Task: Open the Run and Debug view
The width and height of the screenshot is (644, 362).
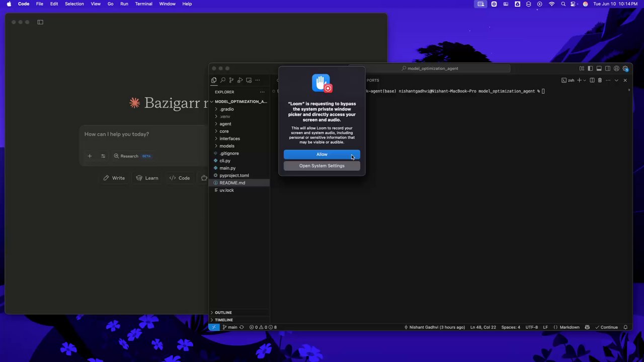Action: point(240,80)
